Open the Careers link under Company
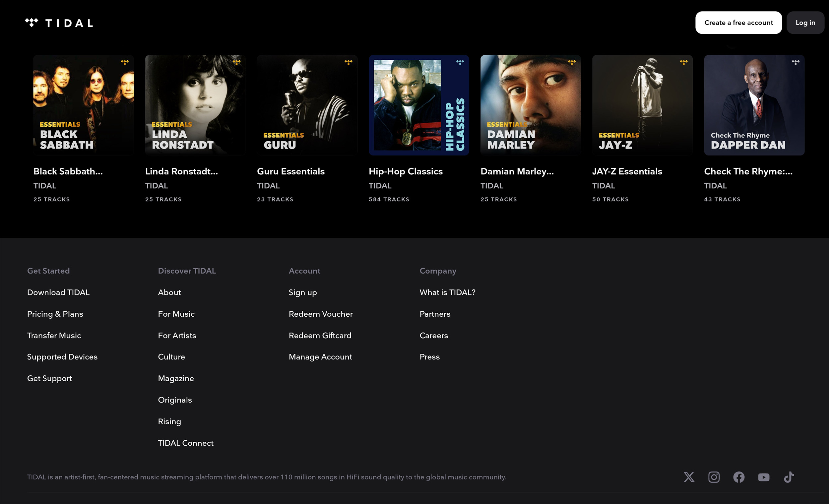 (433, 336)
